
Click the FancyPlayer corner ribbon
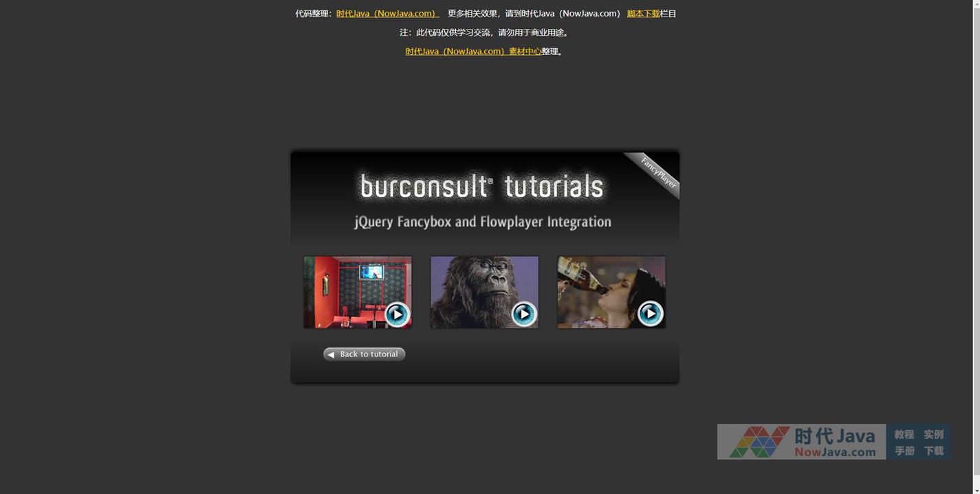pos(658,173)
